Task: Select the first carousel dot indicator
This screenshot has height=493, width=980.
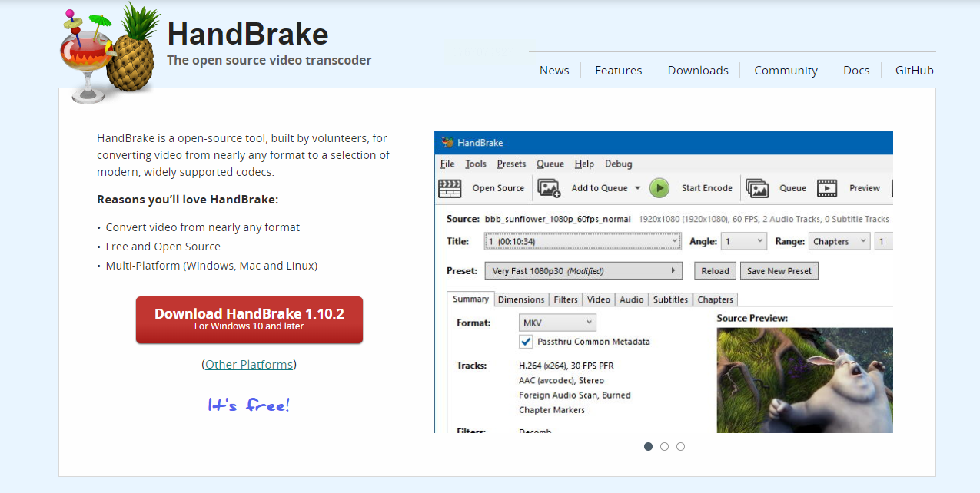Action: [648, 446]
